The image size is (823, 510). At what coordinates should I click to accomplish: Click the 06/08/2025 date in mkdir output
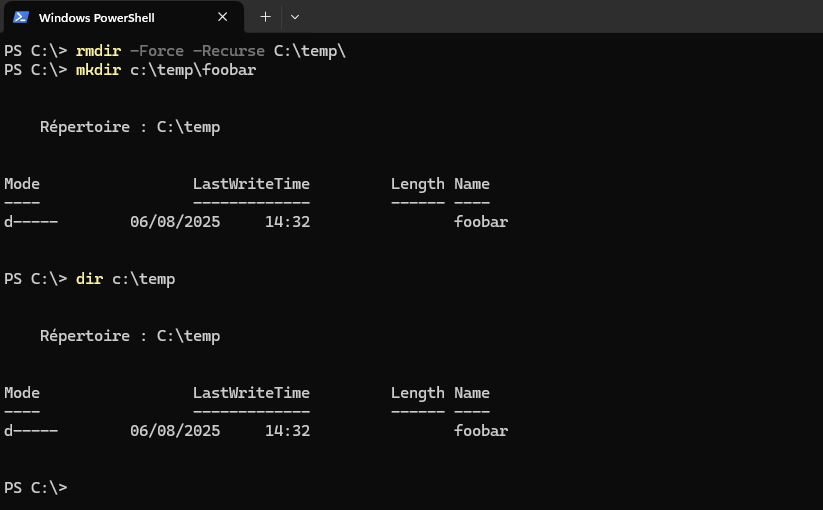point(175,222)
